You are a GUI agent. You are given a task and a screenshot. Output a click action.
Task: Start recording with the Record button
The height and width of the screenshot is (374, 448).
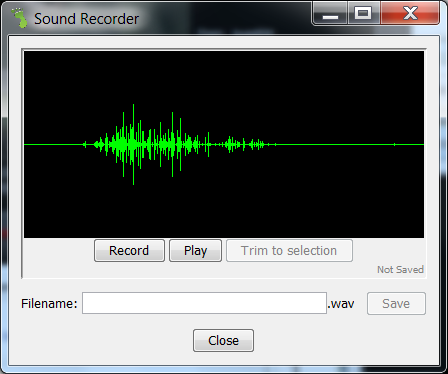(x=129, y=250)
